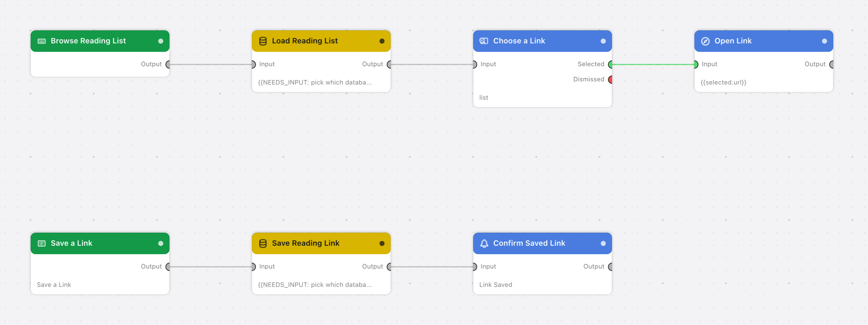Screen dimensions: 868x325
Task: Click the Output port of Save Reading Link
Action: click(x=389, y=267)
